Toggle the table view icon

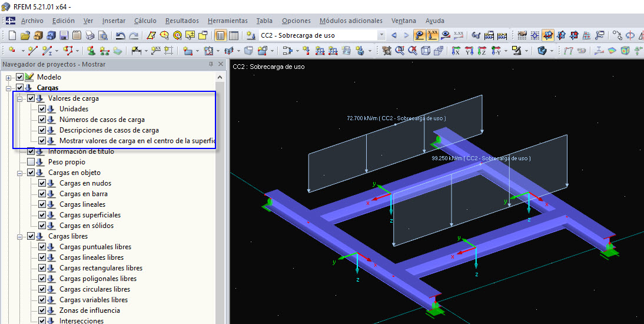click(233, 35)
